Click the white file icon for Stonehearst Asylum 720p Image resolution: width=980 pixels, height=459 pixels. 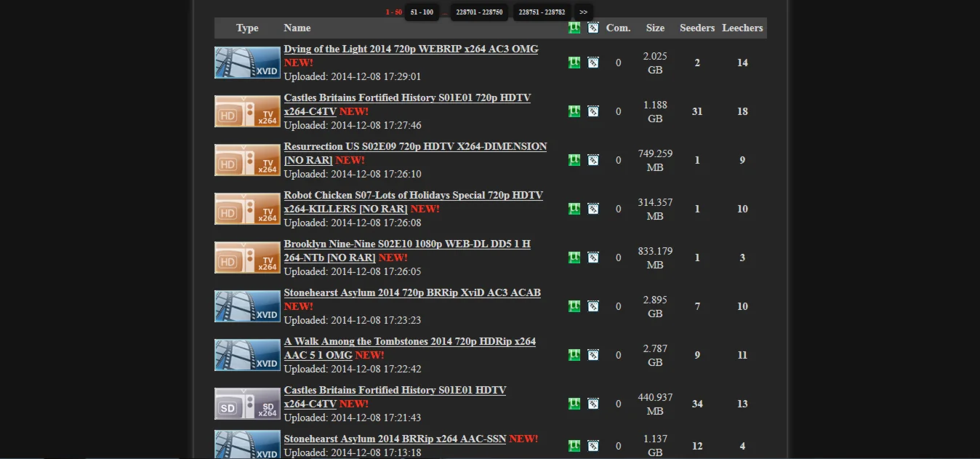point(593,306)
